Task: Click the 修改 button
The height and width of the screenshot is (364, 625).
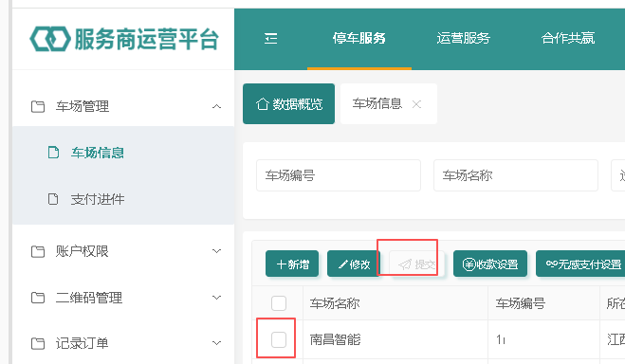Action: pyautogui.click(x=354, y=264)
